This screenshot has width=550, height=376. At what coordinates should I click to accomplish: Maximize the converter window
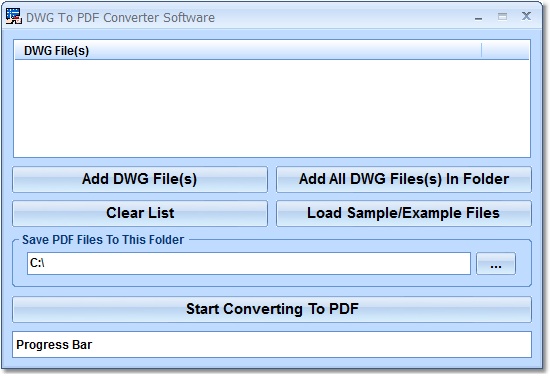pos(502,16)
